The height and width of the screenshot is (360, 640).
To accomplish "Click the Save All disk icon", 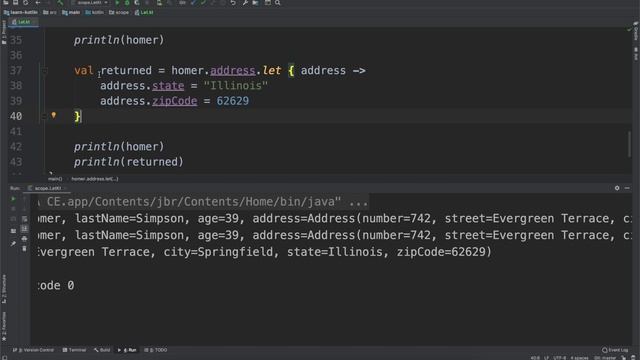I will 16,2.
